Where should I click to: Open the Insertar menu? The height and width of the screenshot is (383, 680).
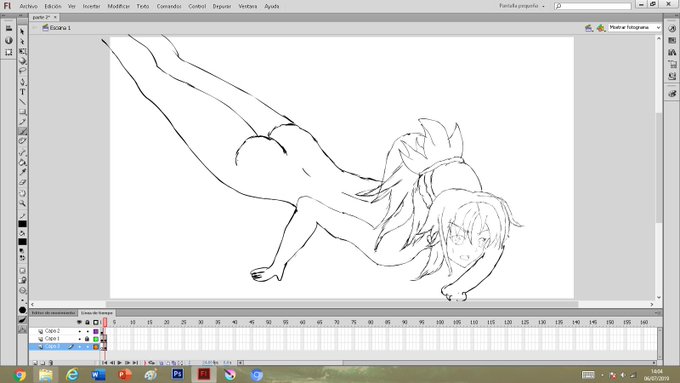point(92,7)
